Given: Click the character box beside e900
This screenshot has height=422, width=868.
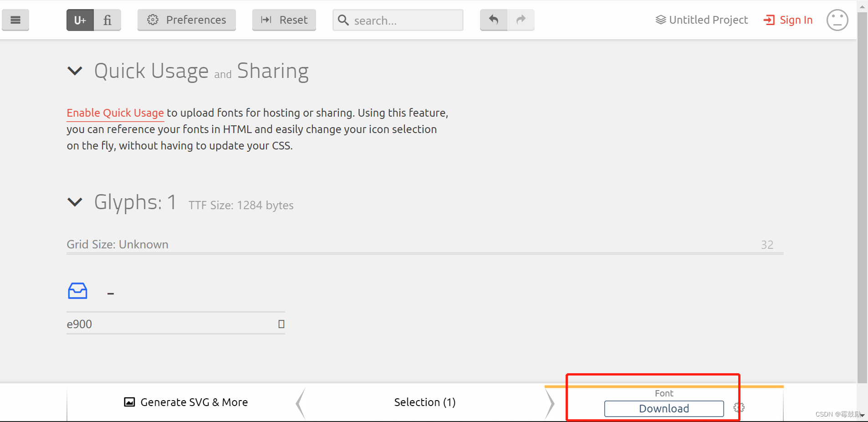Looking at the screenshot, I should click(x=281, y=324).
